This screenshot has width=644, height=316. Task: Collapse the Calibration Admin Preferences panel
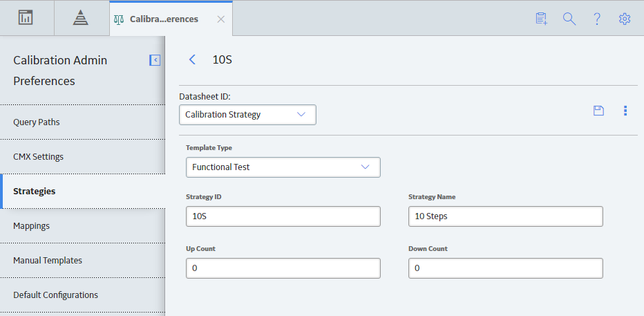155,60
